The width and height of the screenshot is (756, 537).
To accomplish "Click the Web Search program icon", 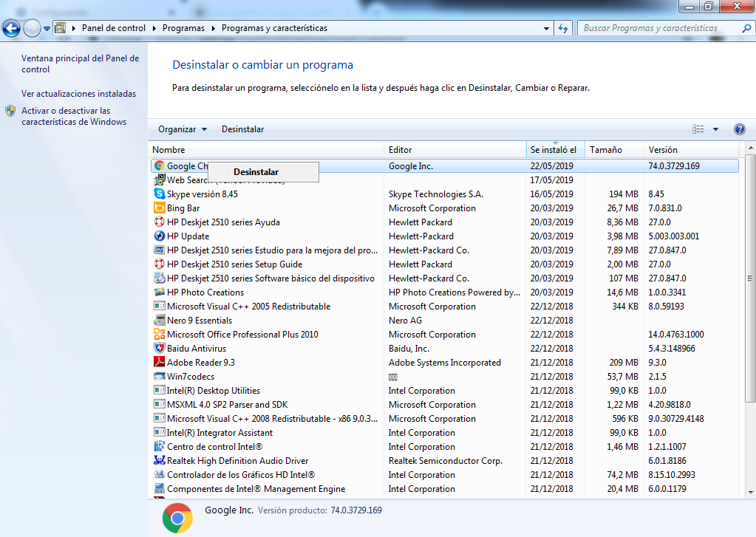I will coord(159,179).
